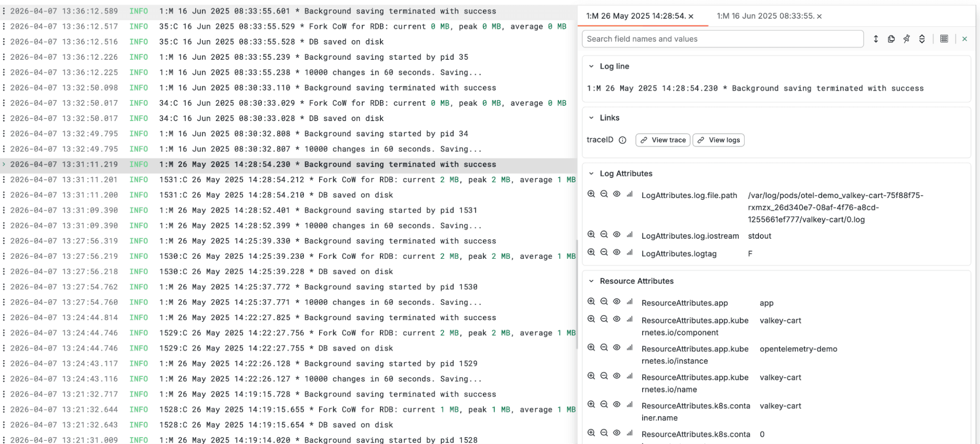Collapse the Resource Attributes section
The height and width of the screenshot is (444, 980).
pos(591,281)
